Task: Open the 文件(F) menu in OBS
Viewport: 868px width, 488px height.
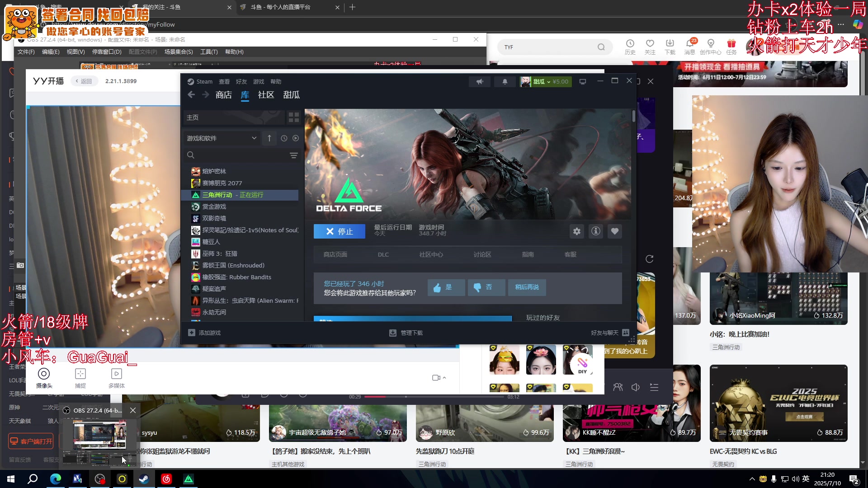Action: [x=26, y=52]
